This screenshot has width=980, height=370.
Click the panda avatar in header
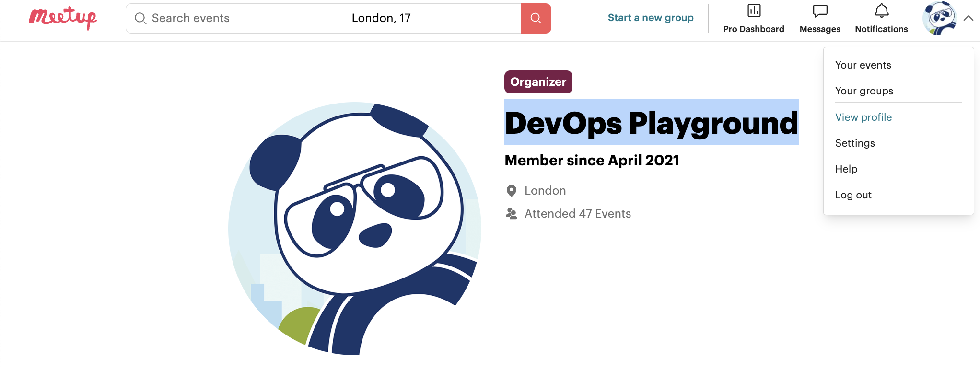[940, 18]
